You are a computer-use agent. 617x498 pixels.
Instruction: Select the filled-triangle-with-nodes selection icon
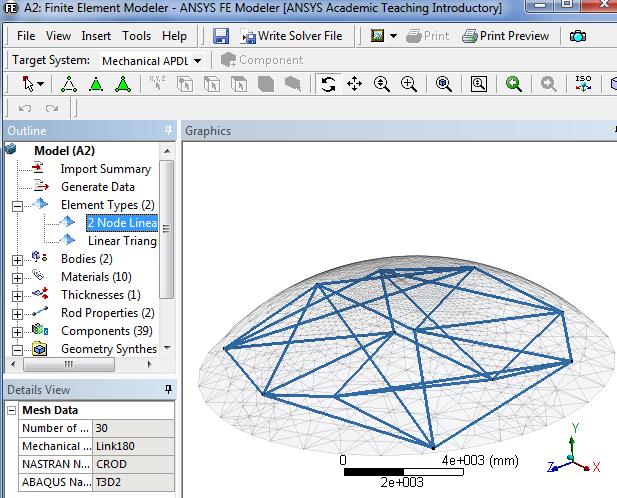123,84
